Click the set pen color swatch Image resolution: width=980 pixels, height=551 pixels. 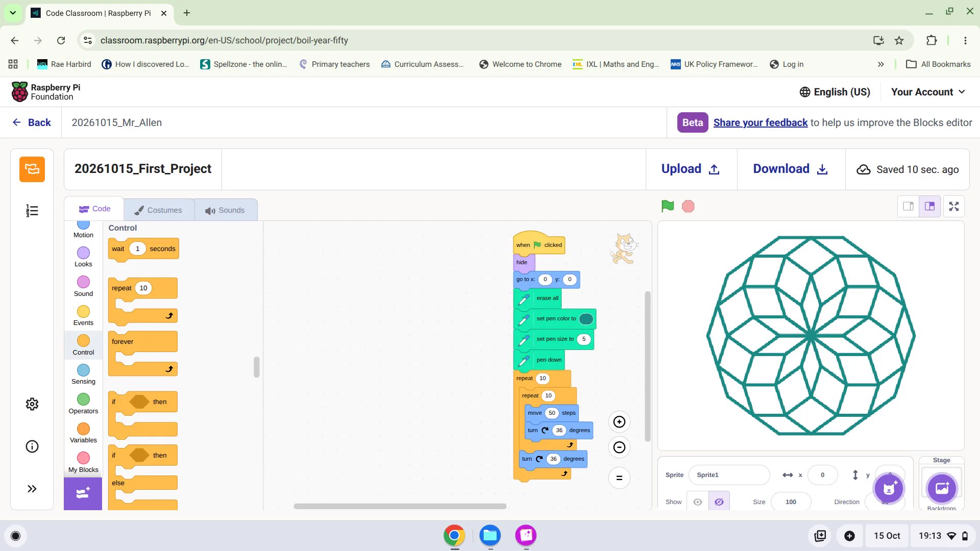586,319
